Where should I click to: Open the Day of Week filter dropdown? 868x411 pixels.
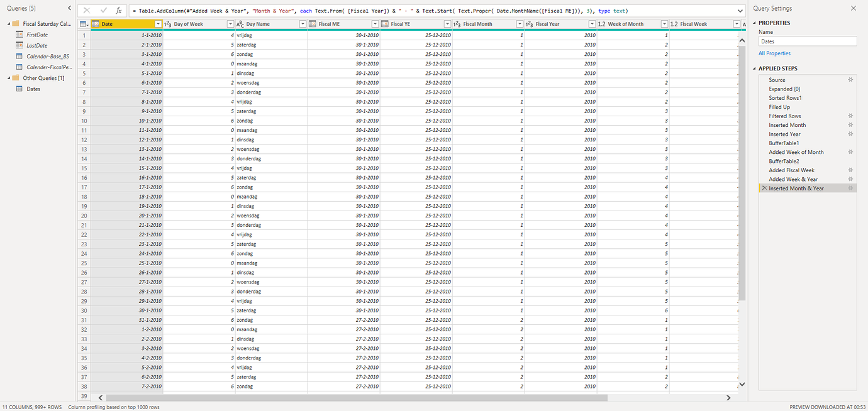(x=230, y=24)
